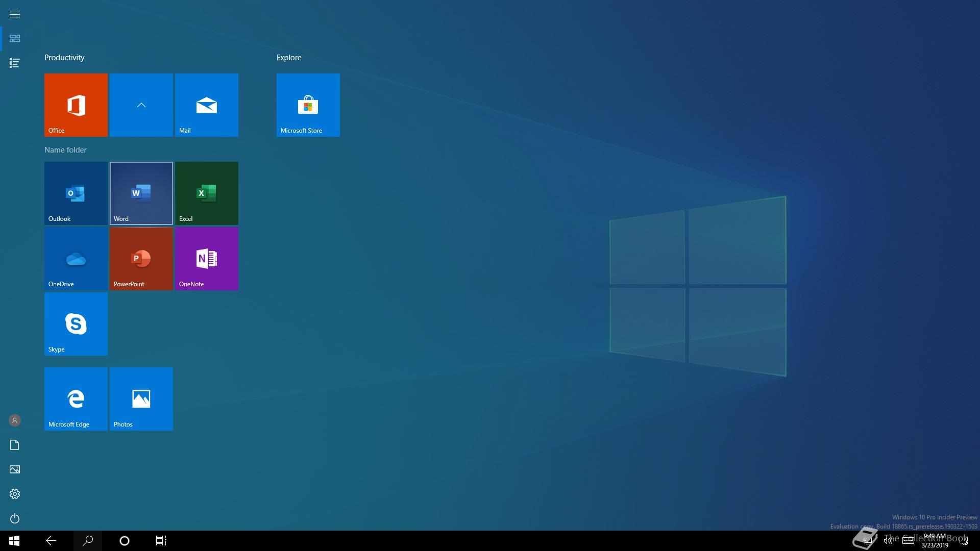Open Settings via the gear icon

click(15, 494)
